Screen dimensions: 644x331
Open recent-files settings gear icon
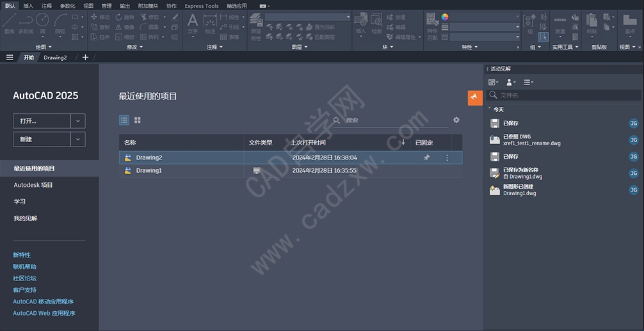pos(456,120)
